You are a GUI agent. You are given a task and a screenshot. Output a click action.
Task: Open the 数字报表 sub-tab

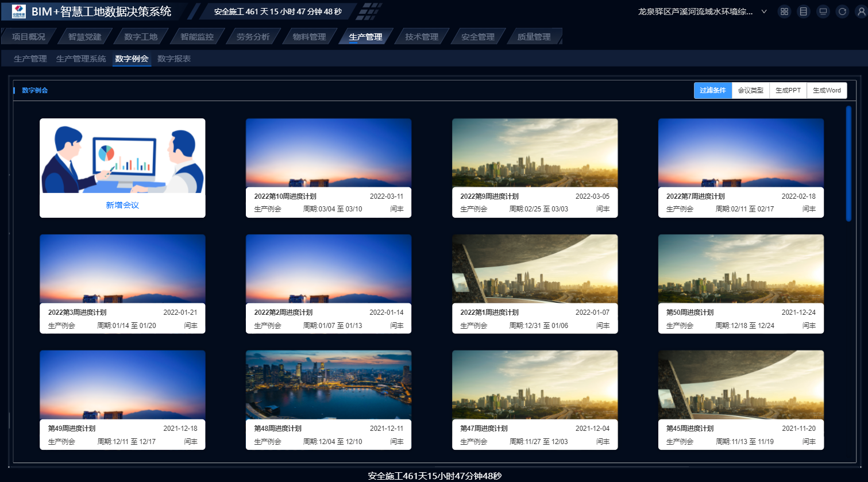point(174,59)
